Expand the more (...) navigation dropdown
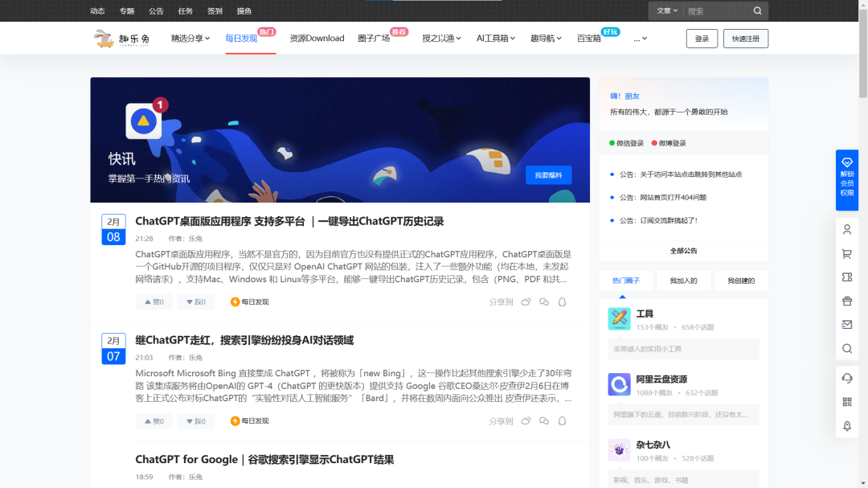The height and width of the screenshot is (488, 868). [640, 39]
